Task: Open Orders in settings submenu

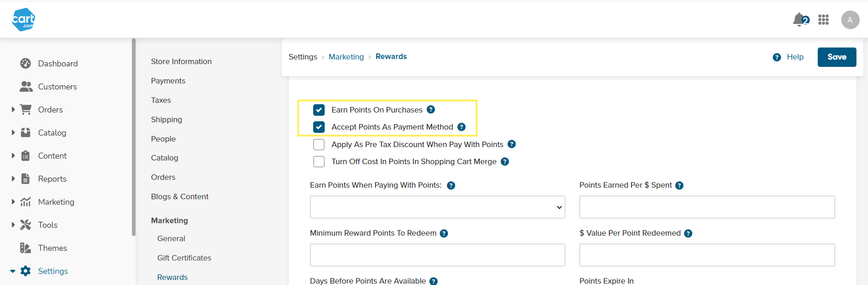Action: [x=163, y=177]
